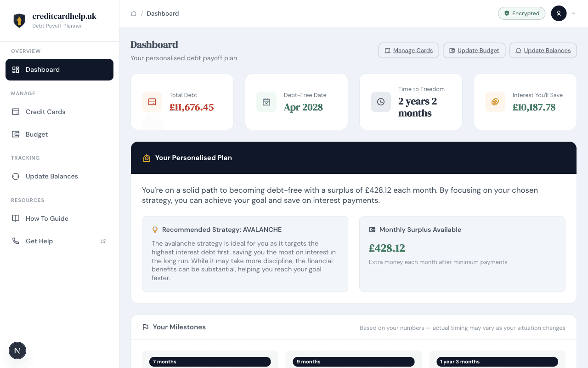Image resolution: width=588 pixels, height=368 pixels.
Task: Click the book icon next to How To Guide
Action: coord(16,218)
